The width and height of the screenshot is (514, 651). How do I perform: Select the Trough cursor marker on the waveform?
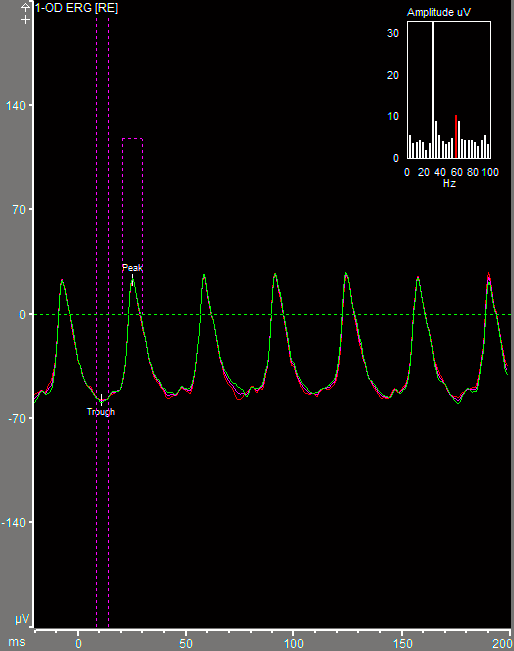(101, 399)
